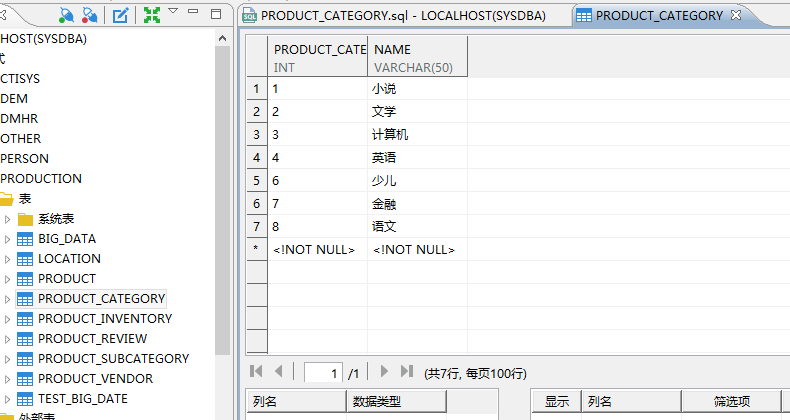The height and width of the screenshot is (420, 790).
Task: Click <!NOT NULL> cell under NAME column
Action: click(x=417, y=249)
